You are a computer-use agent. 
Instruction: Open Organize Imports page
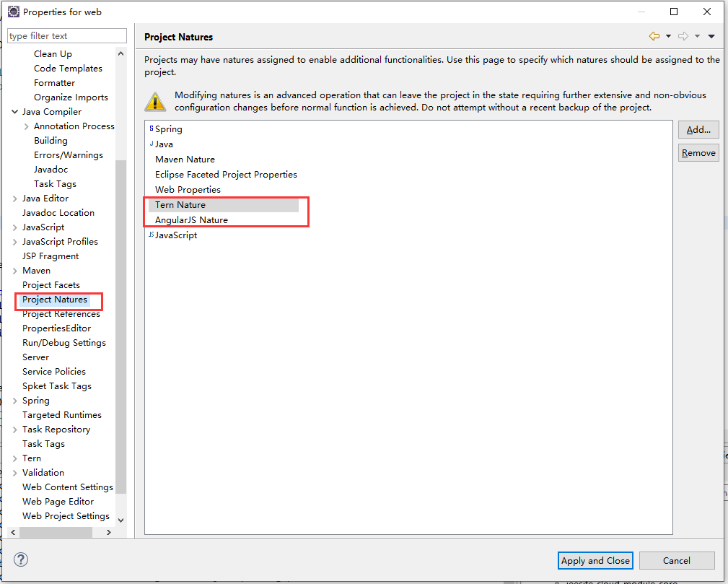click(x=71, y=97)
